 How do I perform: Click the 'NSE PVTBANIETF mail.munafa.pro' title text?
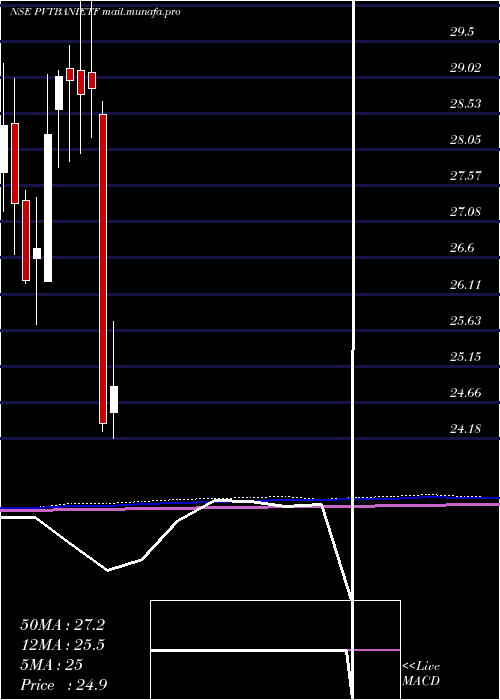(x=95, y=12)
